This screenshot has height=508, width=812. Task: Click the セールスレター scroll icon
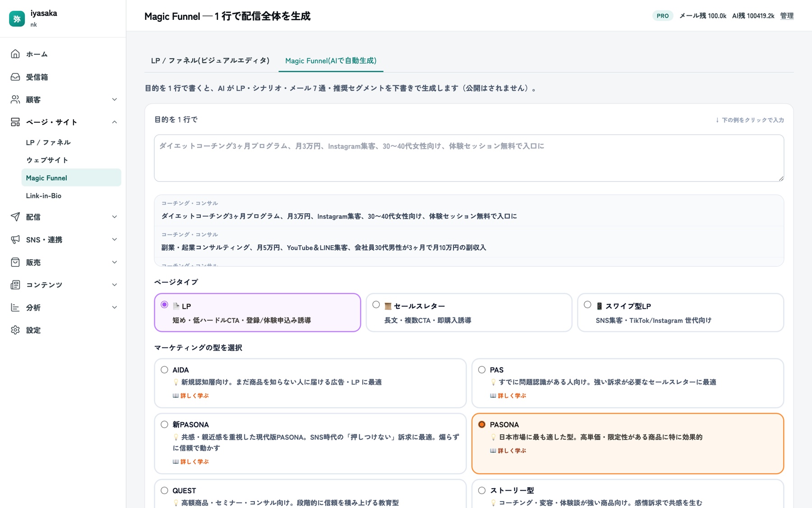(388, 306)
